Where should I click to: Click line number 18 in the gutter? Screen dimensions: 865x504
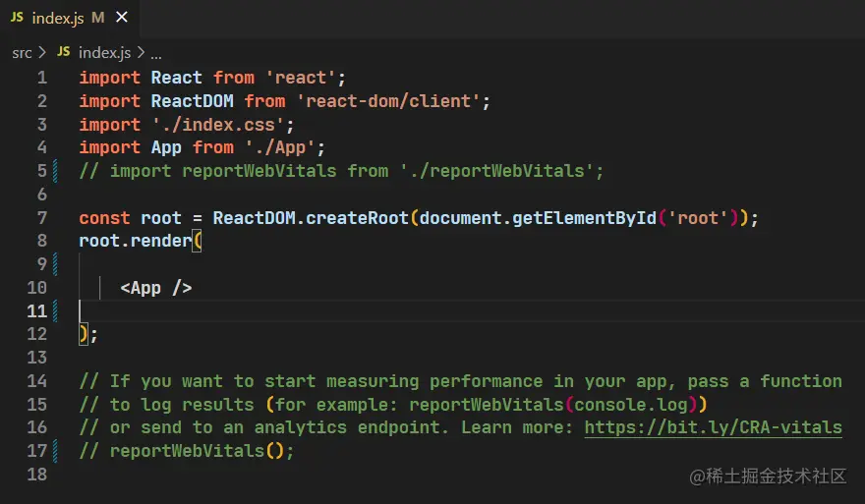click(x=37, y=475)
